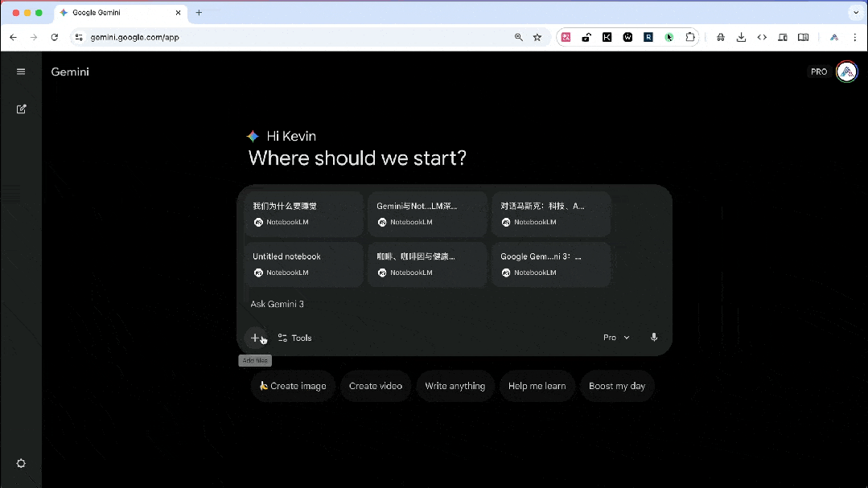Click the Google profile avatar

[x=846, y=72]
